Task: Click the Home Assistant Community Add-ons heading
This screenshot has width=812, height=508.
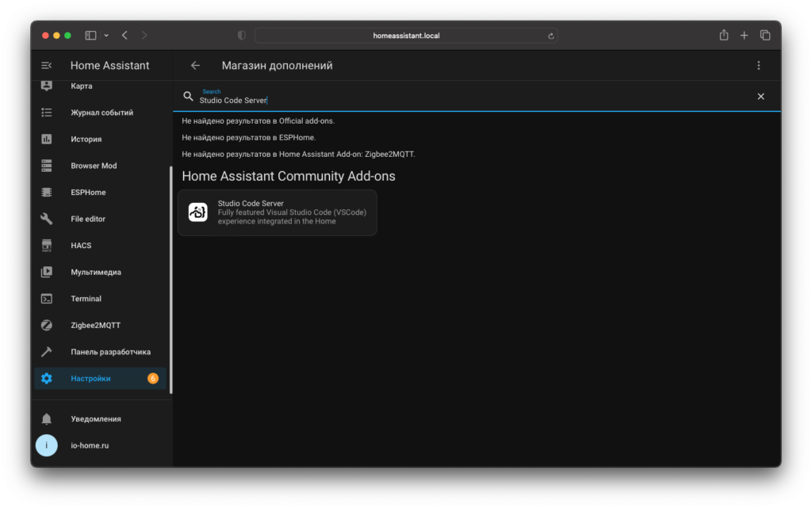Action: click(x=289, y=176)
